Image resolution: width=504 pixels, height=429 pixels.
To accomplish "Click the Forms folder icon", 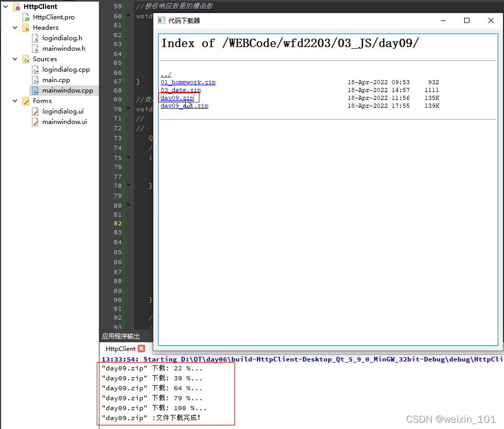I will pyautogui.click(x=26, y=101).
